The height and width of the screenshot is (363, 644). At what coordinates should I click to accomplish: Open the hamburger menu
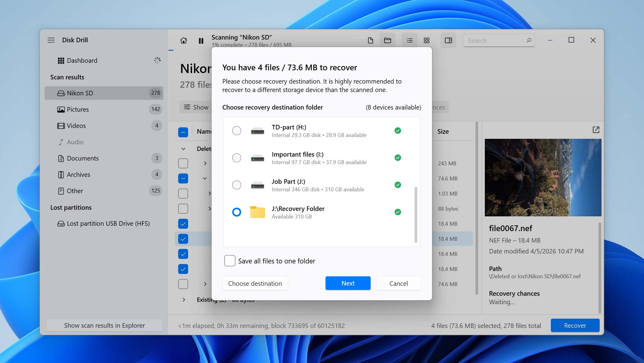pos(51,40)
